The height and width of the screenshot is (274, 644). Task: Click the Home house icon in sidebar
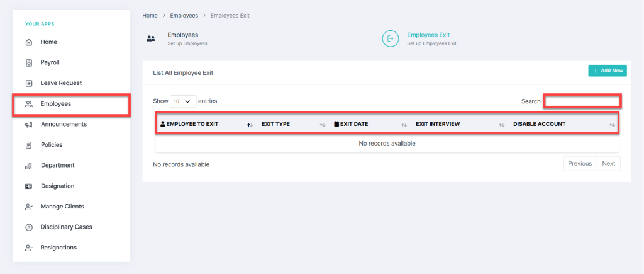point(28,42)
